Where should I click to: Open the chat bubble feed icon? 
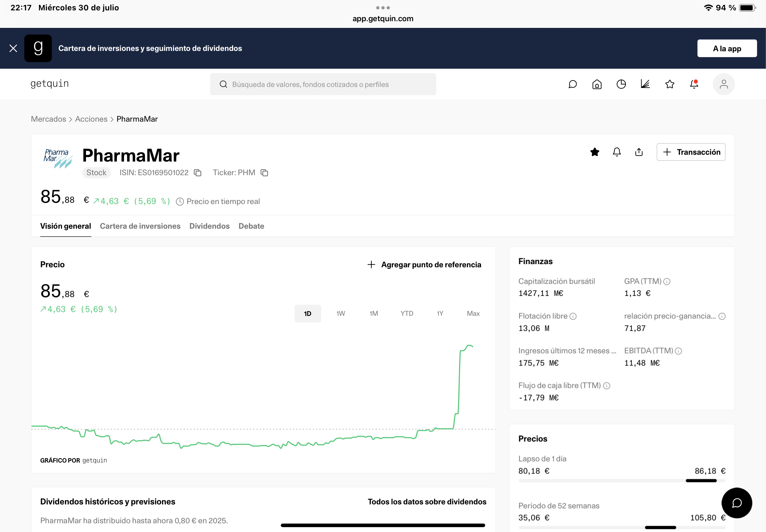tap(573, 84)
